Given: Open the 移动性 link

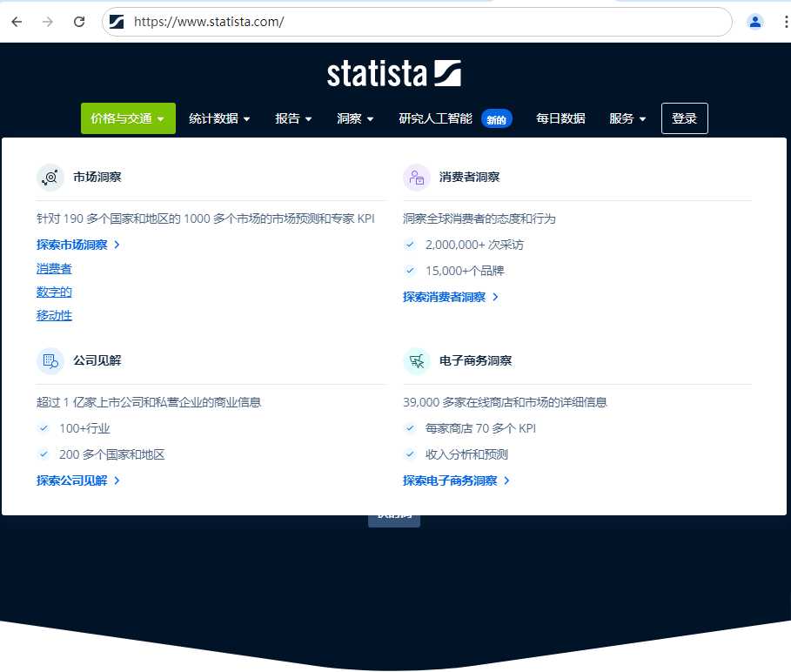Looking at the screenshot, I should [54, 315].
